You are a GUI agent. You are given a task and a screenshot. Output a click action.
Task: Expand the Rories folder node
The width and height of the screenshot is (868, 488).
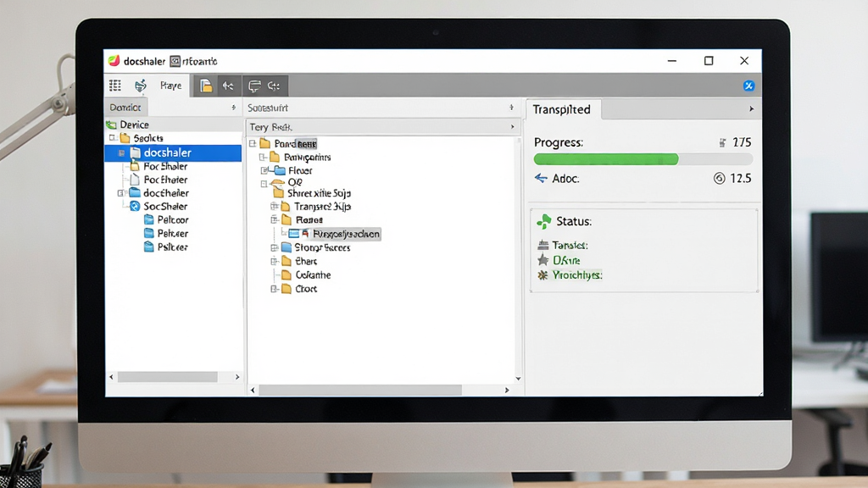[274, 219]
